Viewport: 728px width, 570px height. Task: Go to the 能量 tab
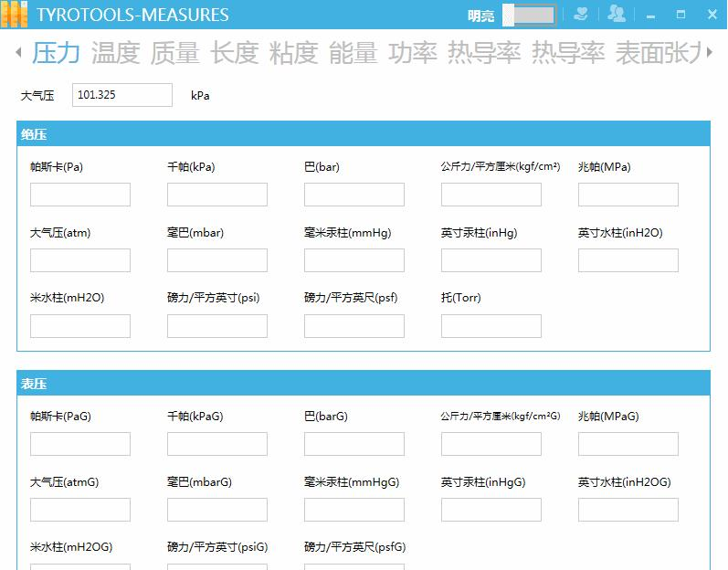point(353,52)
